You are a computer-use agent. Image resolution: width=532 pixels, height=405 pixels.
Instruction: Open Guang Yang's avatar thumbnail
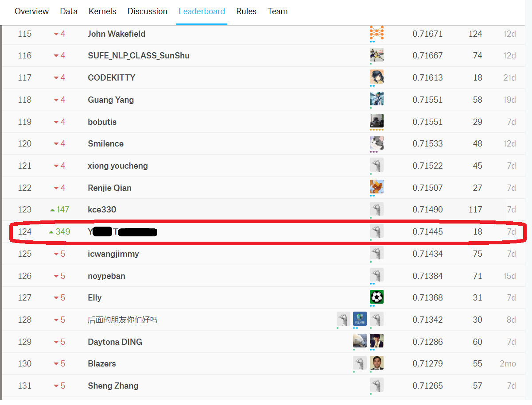(377, 99)
